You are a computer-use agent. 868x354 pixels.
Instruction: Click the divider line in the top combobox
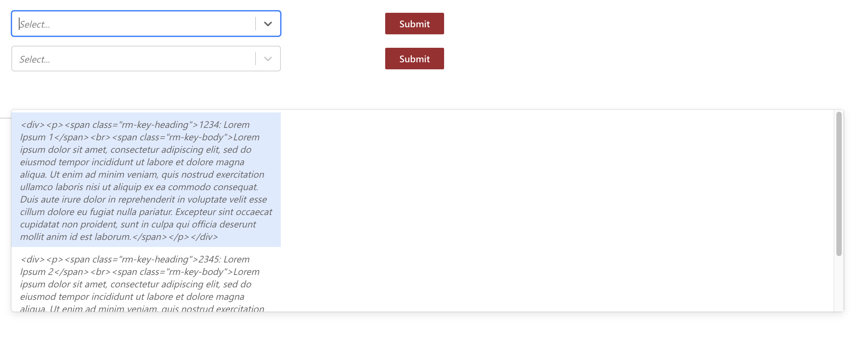tap(256, 24)
